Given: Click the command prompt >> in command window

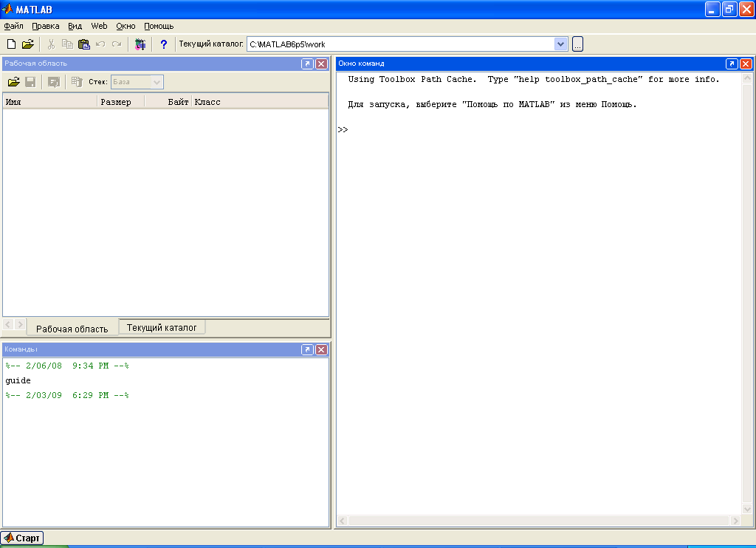Looking at the screenshot, I should (343, 130).
